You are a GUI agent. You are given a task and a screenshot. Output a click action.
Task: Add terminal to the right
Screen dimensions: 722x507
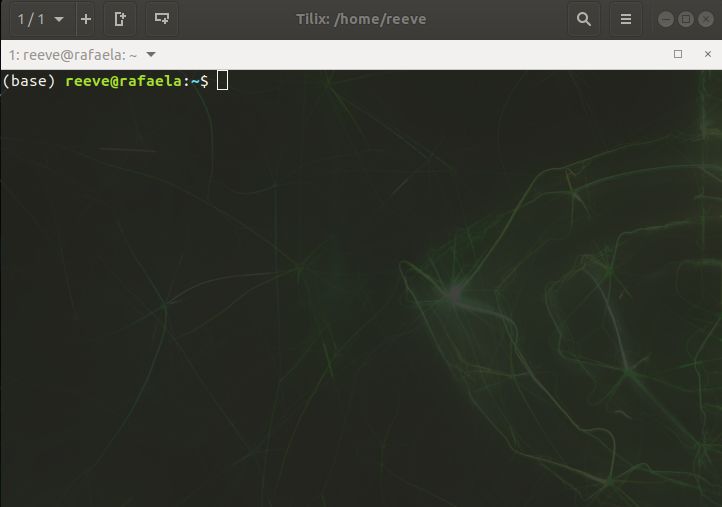pyautogui.click(x=120, y=19)
